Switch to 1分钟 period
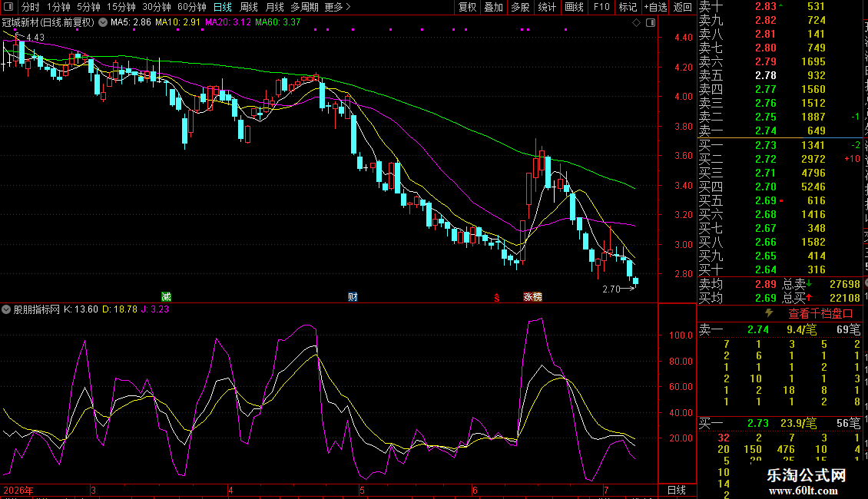 coord(58,7)
